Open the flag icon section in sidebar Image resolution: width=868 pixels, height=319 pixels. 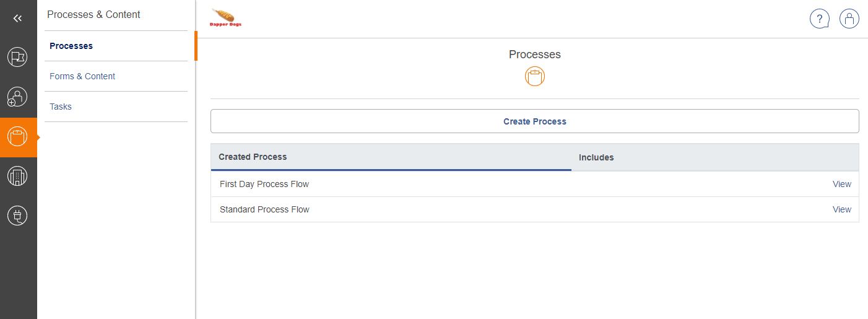pyautogui.click(x=17, y=57)
